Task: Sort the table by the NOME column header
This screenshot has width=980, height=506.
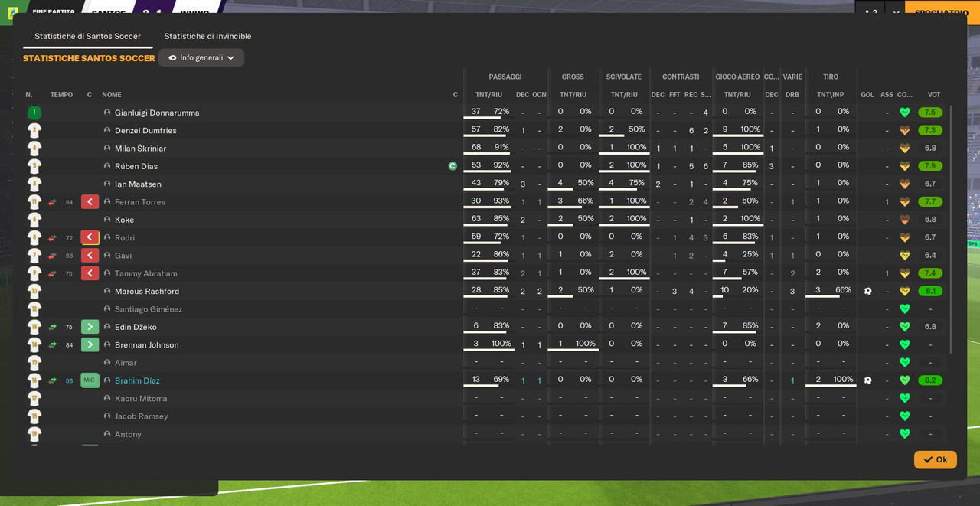Action: pos(112,95)
